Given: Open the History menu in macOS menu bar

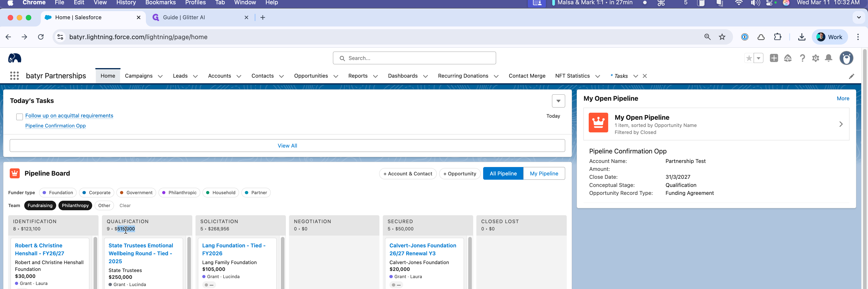Looking at the screenshot, I should (x=126, y=3).
